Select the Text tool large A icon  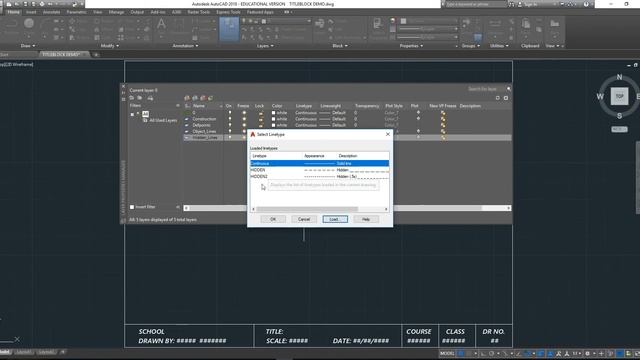pyautogui.click(x=161, y=24)
